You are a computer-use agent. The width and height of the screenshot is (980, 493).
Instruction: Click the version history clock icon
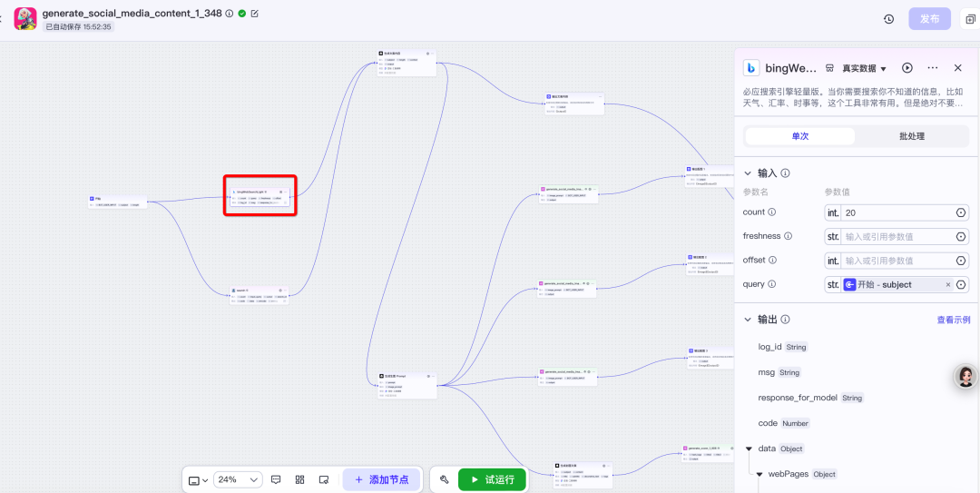pos(888,19)
